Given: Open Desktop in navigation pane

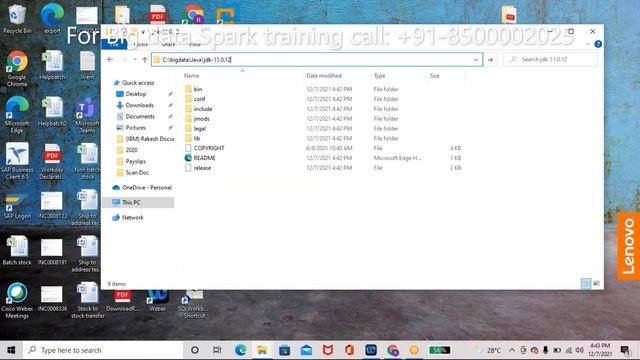Looking at the screenshot, I should [136, 94].
